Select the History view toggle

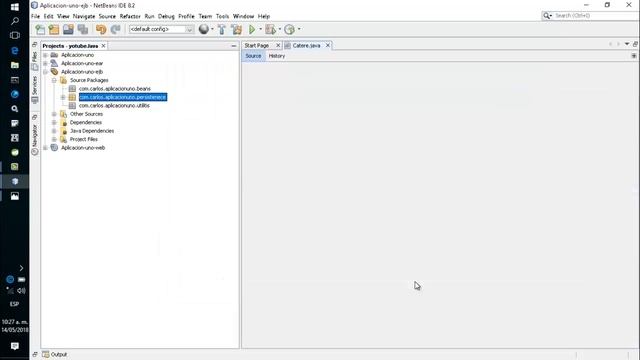(x=277, y=56)
